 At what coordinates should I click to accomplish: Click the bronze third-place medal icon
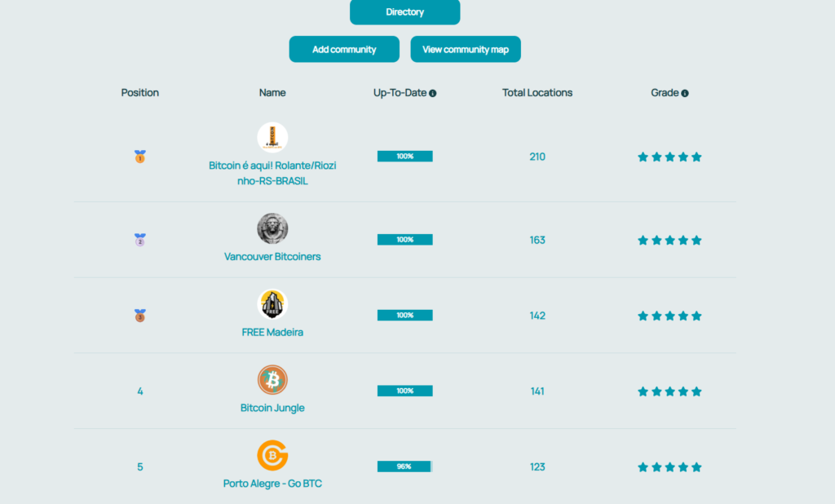(x=140, y=316)
